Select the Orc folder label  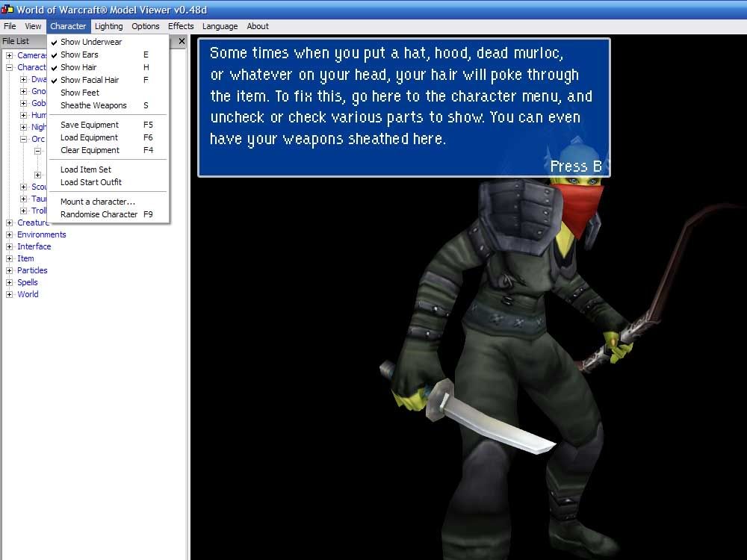coord(38,139)
